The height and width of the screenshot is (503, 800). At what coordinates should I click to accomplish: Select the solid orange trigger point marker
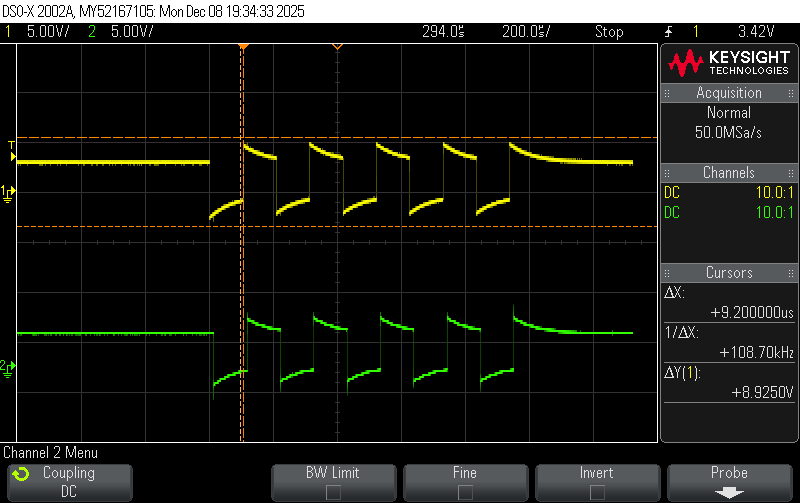pos(242,47)
